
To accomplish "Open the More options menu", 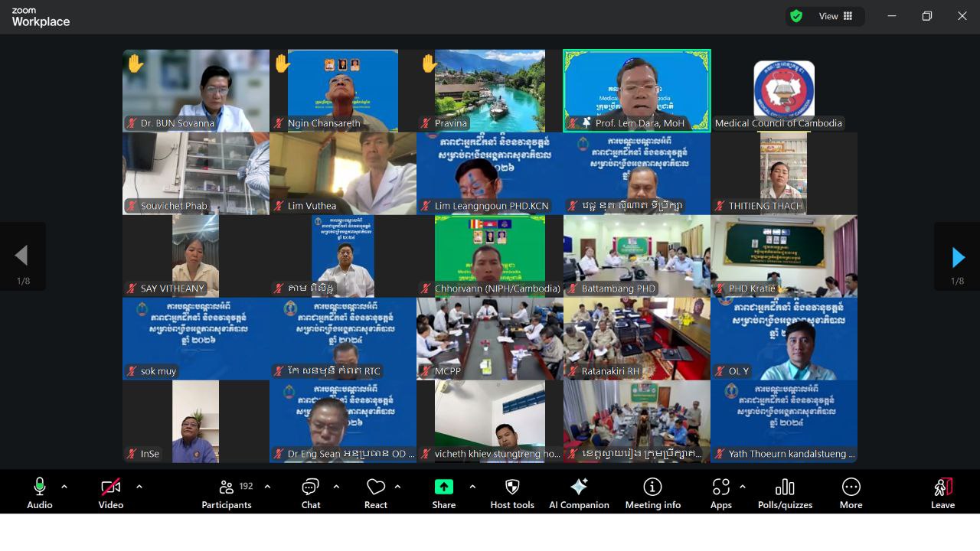I will [x=851, y=493].
